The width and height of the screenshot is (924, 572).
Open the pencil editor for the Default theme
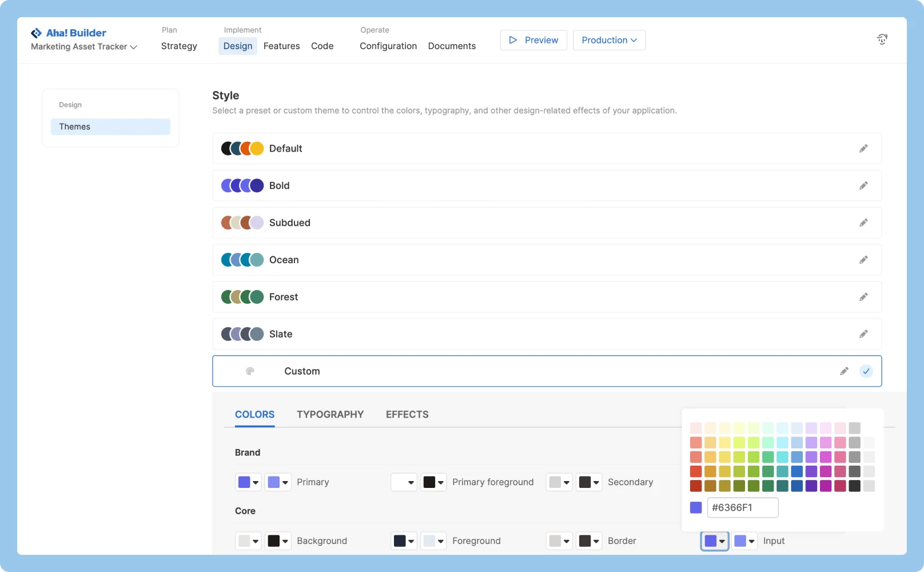[x=863, y=148]
